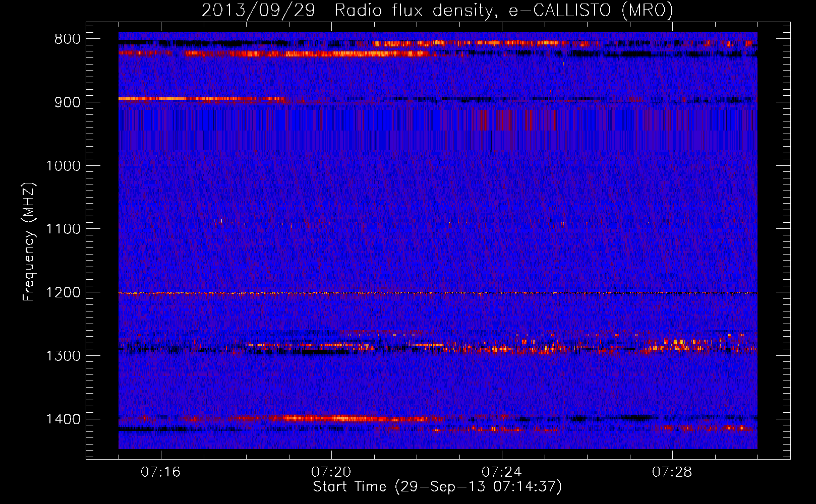
Task: Click the 1300 frequency axis label
Action: [x=63, y=356]
